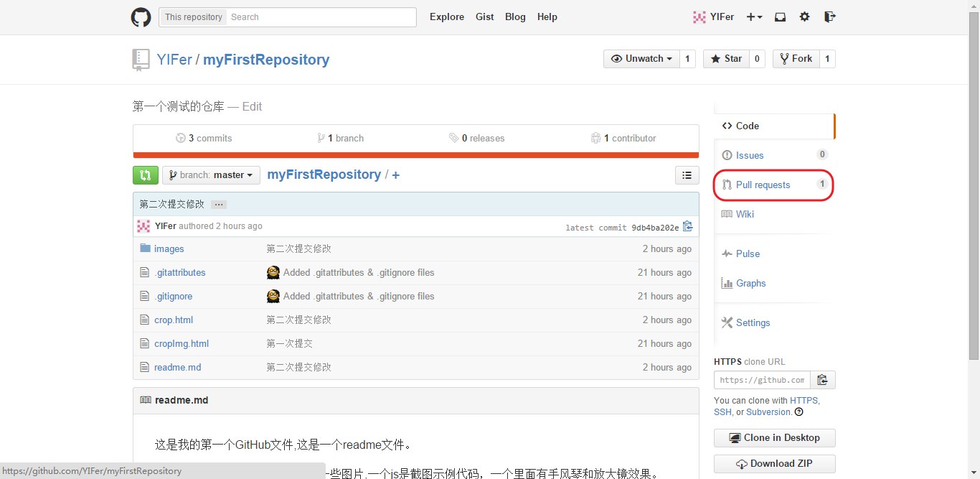
Task: Open account settings gear icon in header
Action: pyautogui.click(x=804, y=17)
